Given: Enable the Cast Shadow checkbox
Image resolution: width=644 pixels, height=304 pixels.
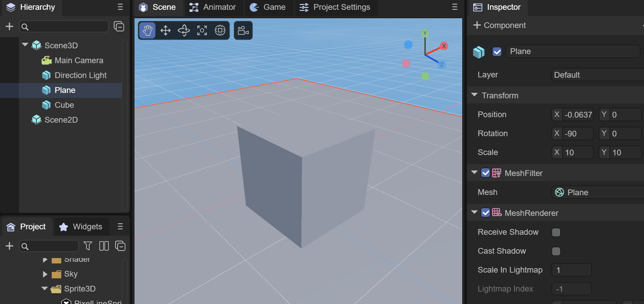Looking at the screenshot, I should [556, 251].
